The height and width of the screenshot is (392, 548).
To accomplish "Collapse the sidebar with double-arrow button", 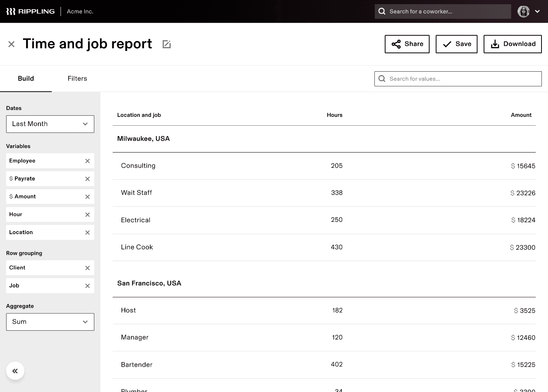I will (x=15, y=371).
